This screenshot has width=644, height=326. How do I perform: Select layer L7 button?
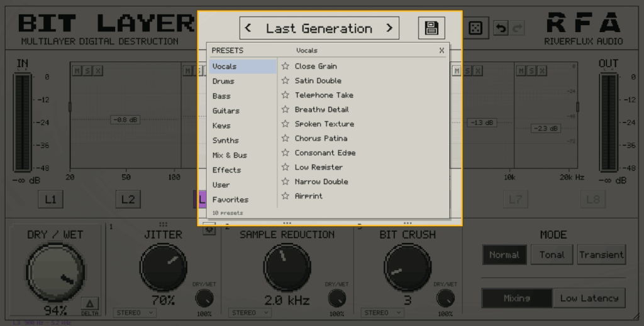(x=516, y=199)
